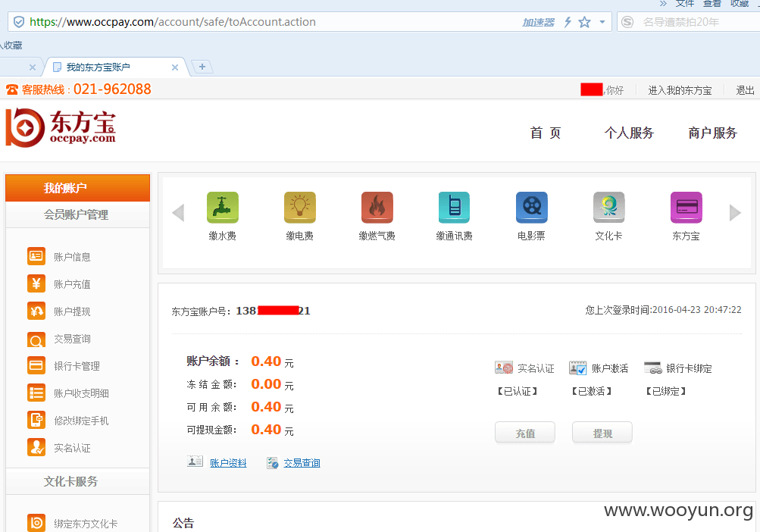Click 进入我的东方宝 link
Viewport: 760px width, 532px height.
pos(680,90)
